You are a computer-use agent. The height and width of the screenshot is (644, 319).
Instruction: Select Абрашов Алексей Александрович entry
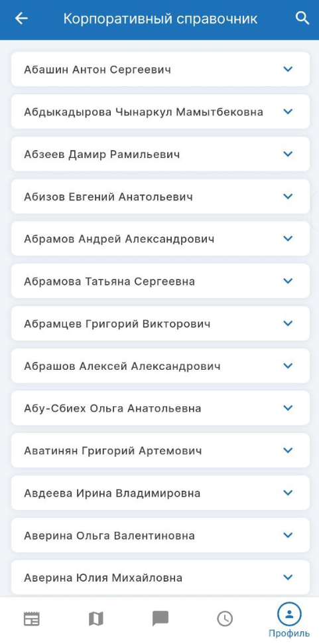tap(160, 366)
